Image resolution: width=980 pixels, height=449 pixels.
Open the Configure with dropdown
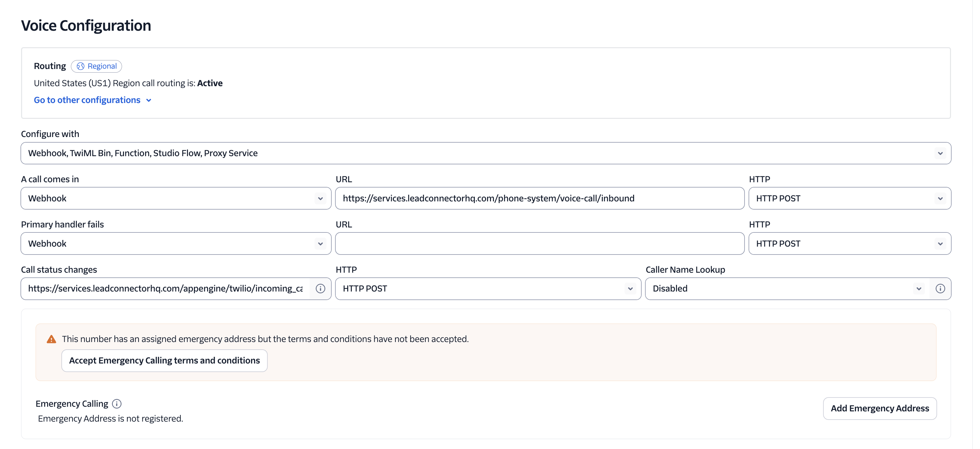[485, 153]
